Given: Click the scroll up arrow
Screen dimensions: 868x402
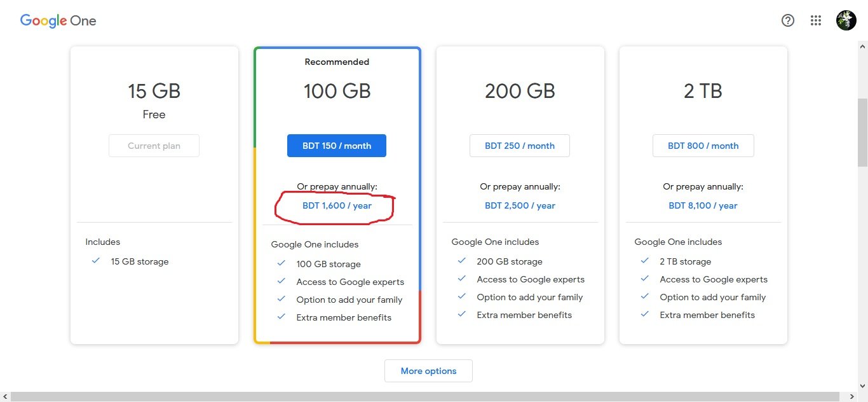Looking at the screenshot, I should click(x=862, y=46).
